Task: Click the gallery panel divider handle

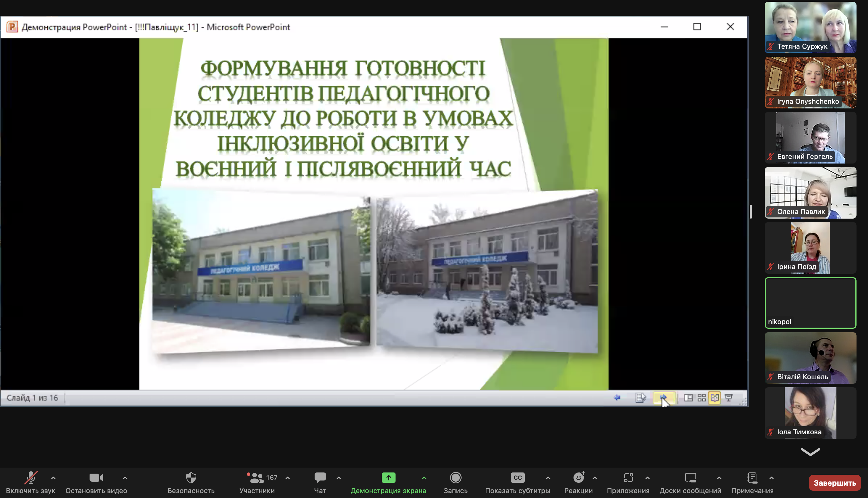Action: [751, 212]
